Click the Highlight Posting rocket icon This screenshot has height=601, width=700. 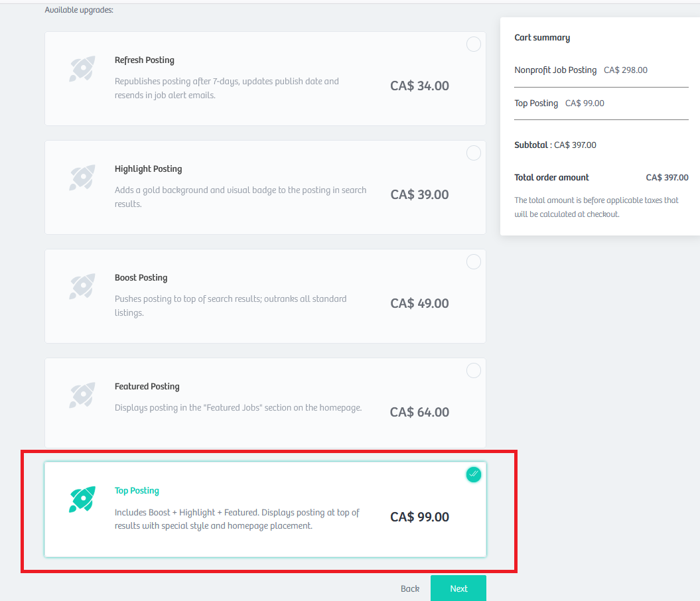[82, 178]
